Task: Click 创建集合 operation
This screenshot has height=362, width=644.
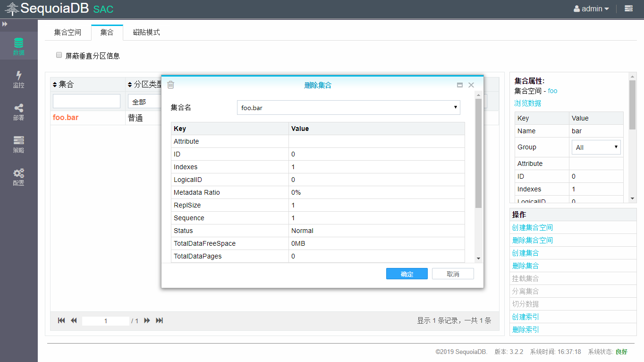Action: pos(525,253)
